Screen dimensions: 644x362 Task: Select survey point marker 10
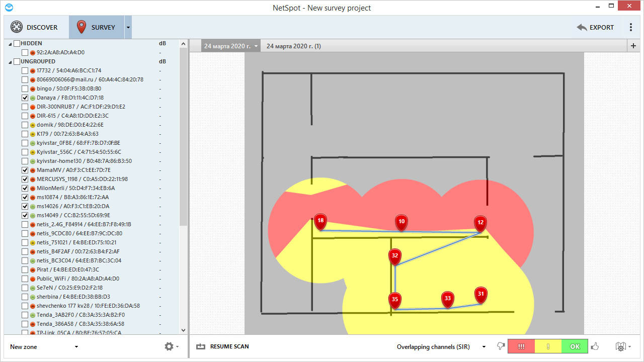coord(401,223)
